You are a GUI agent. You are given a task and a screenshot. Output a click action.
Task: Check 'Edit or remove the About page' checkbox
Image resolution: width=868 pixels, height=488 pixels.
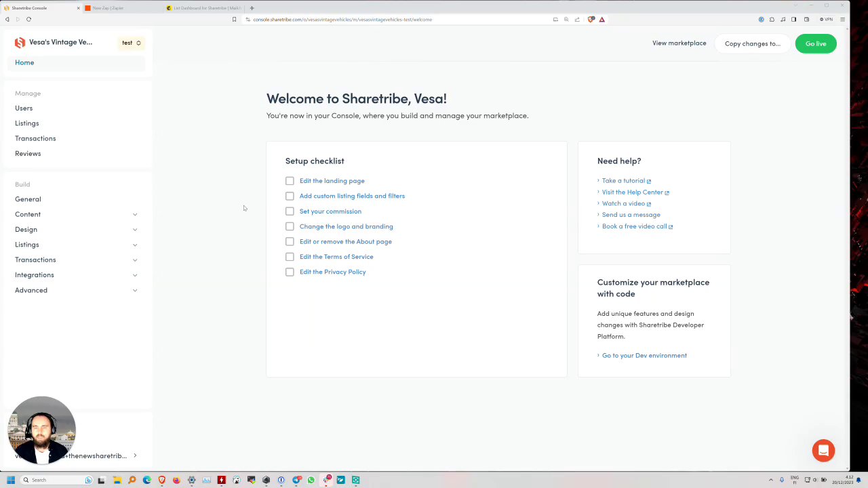click(290, 241)
